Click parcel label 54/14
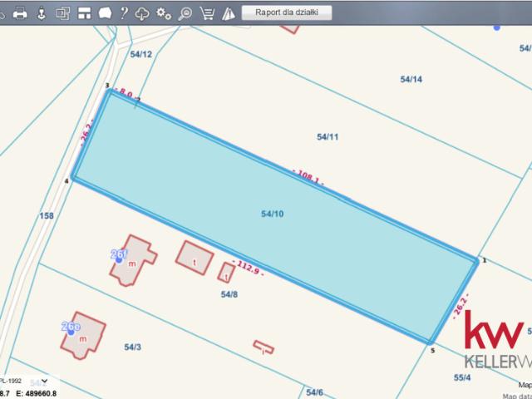 coord(411,80)
